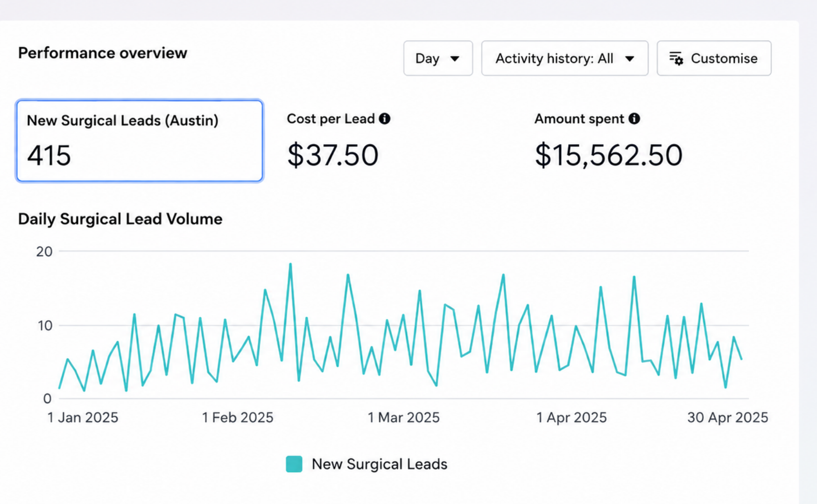The image size is (817, 504).
Task: Click the 30 Apr 2025 axis label
Action: click(x=727, y=417)
